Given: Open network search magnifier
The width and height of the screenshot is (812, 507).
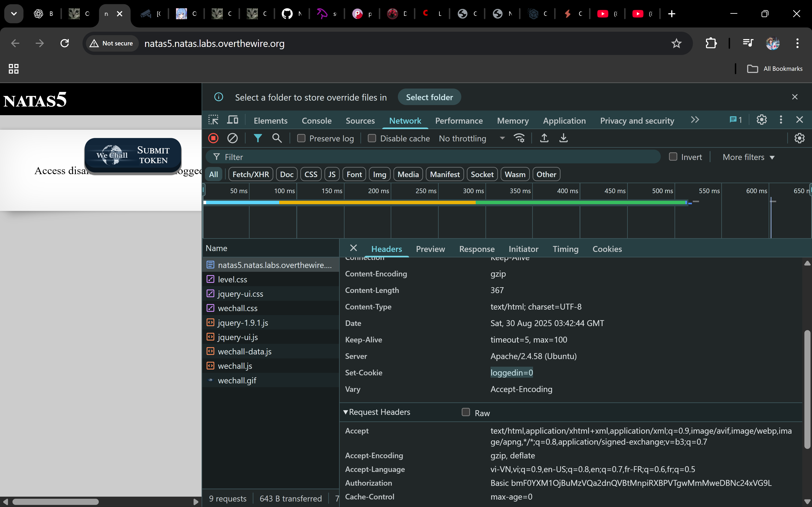Looking at the screenshot, I should (277, 138).
